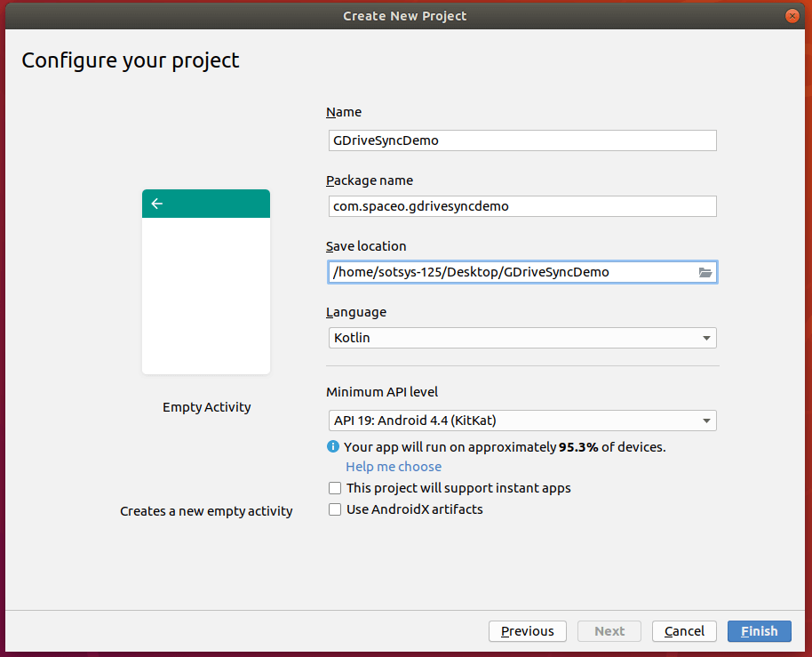812x657 pixels.
Task: Go back with the Previous button
Action: click(527, 631)
